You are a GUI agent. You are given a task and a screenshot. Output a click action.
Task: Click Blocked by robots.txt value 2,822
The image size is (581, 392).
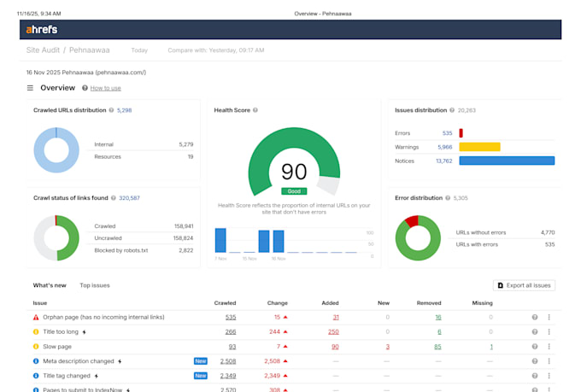[x=186, y=250]
